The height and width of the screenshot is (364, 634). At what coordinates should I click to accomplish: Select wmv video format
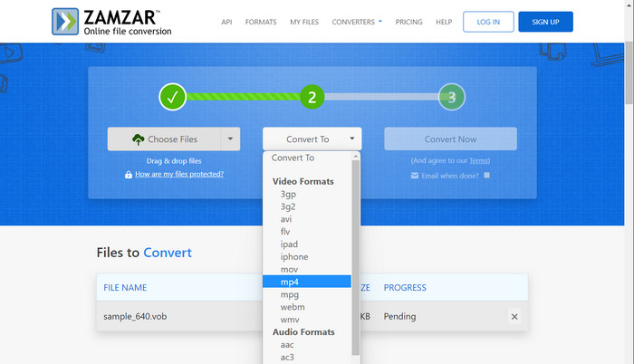click(x=290, y=320)
